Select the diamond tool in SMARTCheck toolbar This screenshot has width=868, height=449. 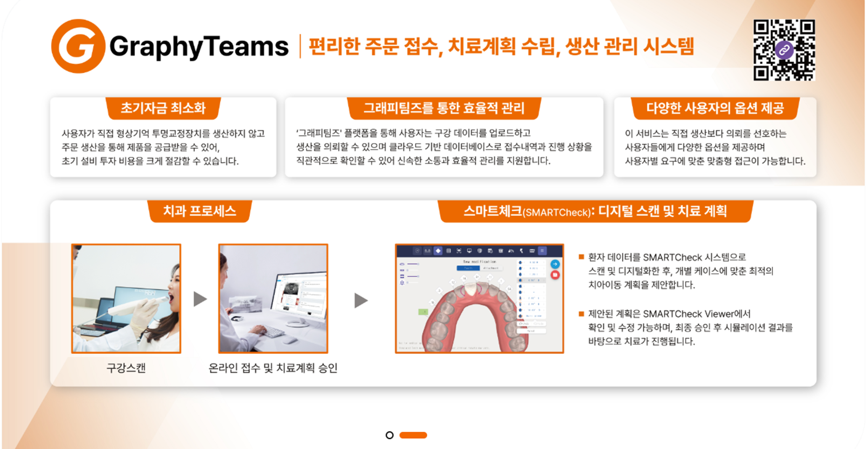[x=438, y=251]
